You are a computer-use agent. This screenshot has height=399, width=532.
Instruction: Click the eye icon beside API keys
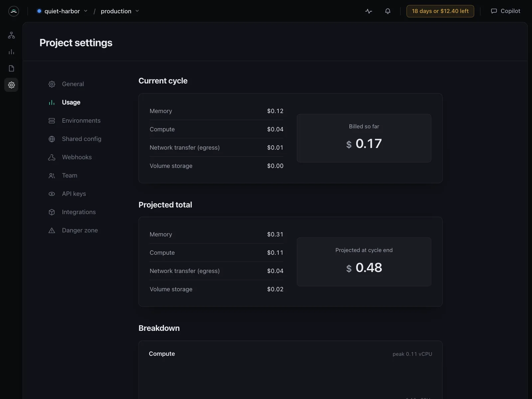click(52, 194)
